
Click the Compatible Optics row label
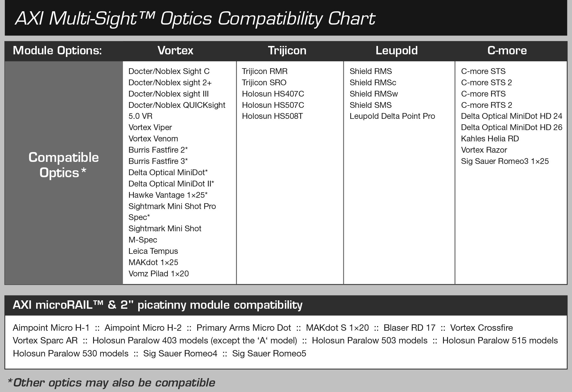63,165
